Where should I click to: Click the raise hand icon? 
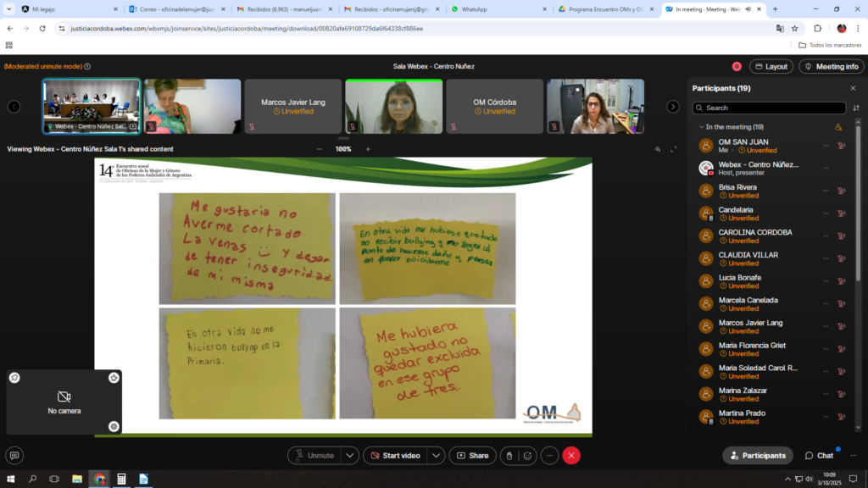point(508,456)
